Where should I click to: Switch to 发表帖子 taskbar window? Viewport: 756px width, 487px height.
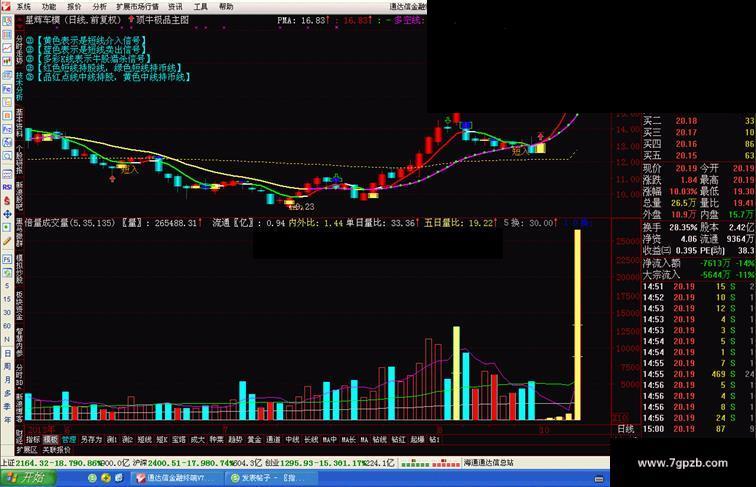tap(272, 478)
